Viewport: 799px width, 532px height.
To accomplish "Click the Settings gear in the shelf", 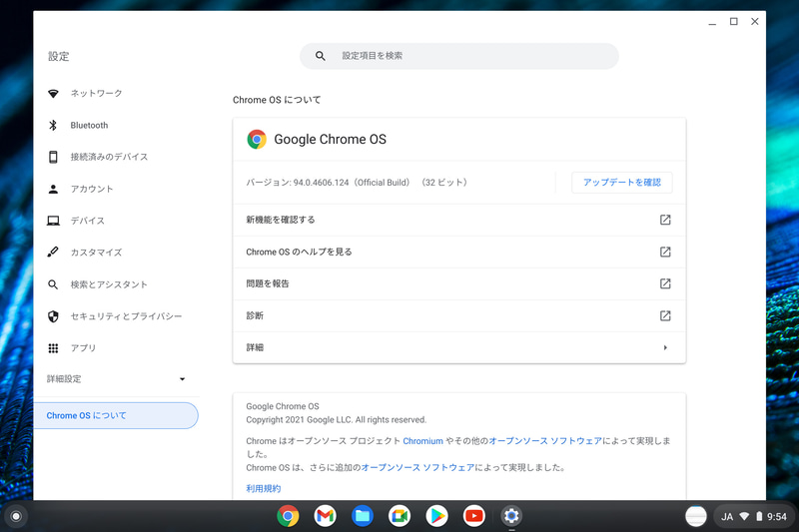I will click(511, 516).
